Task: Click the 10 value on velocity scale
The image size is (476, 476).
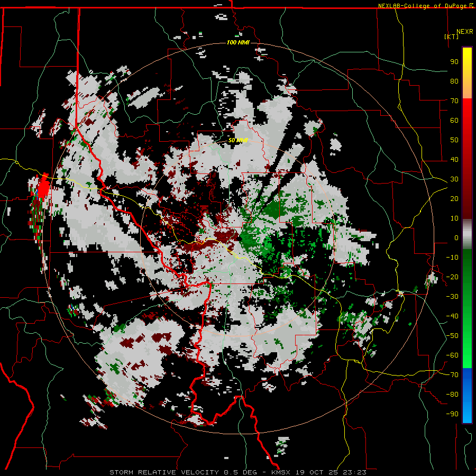Action: pos(454,218)
